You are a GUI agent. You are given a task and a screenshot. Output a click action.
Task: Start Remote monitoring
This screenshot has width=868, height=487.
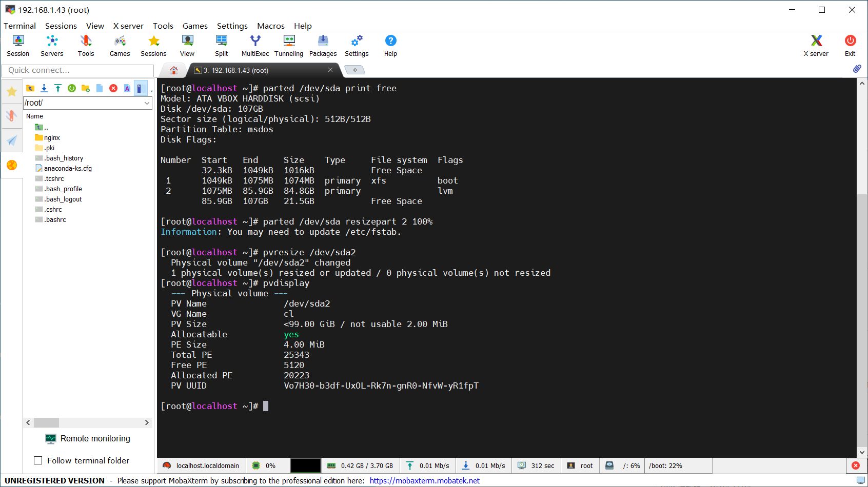point(88,438)
